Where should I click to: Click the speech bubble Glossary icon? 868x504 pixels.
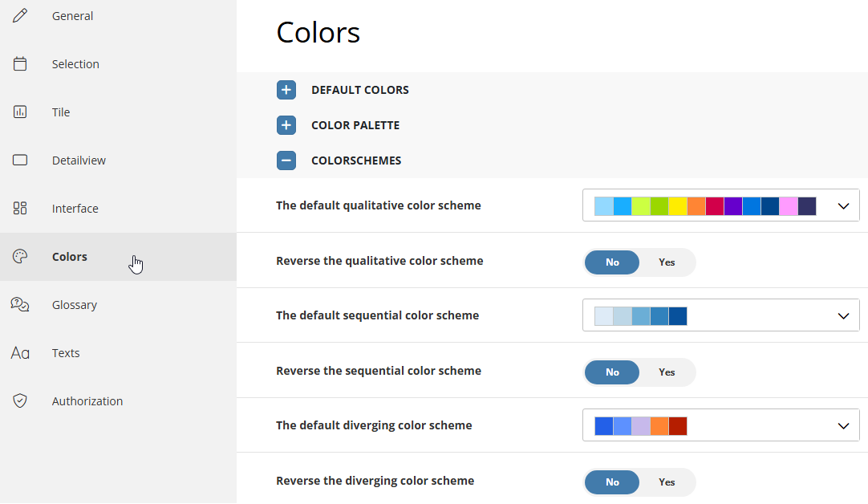click(x=20, y=305)
